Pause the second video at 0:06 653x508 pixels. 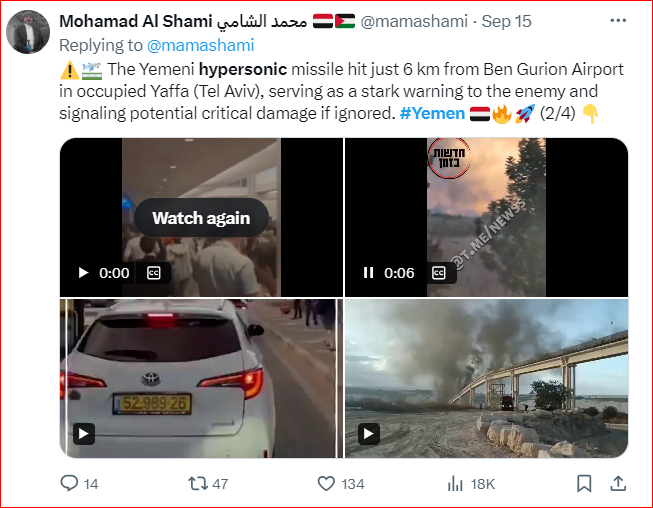pos(368,273)
